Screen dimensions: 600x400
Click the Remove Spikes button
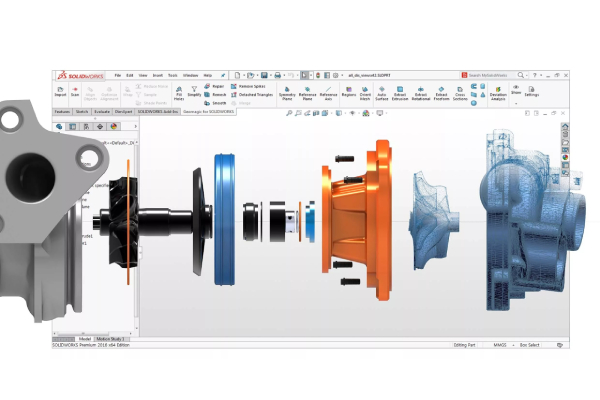(x=252, y=87)
